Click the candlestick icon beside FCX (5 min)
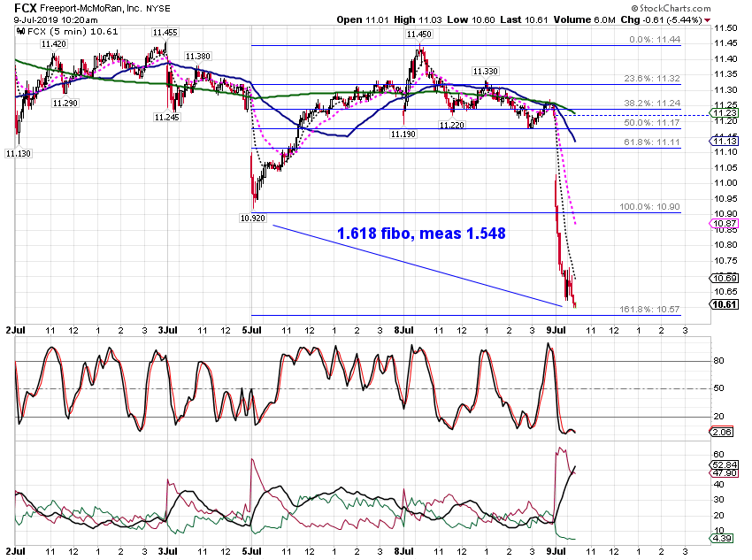Viewport: 752px width, 560px height. coord(20,32)
